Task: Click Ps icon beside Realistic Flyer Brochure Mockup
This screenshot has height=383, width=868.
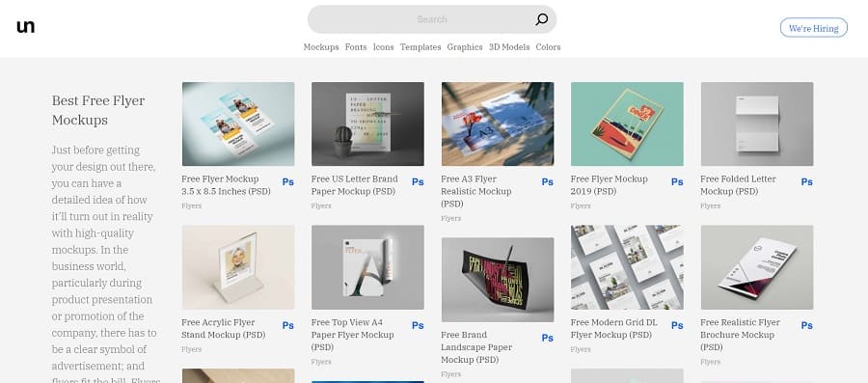Action: 807,325
